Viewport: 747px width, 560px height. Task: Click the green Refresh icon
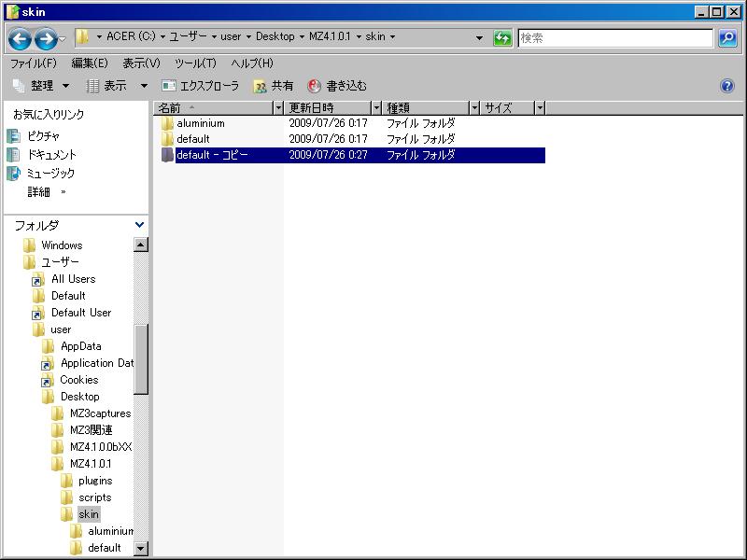pyautogui.click(x=502, y=38)
